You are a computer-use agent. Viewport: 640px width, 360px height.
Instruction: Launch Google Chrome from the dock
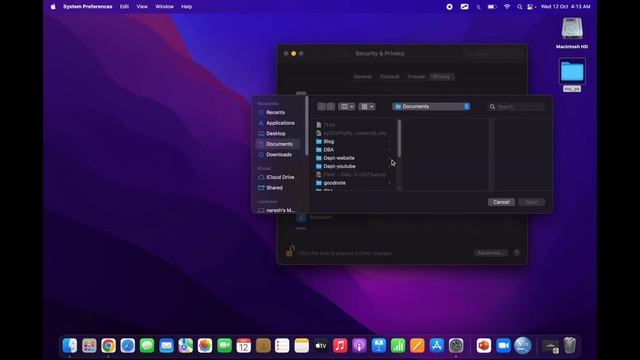pyautogui.click(x=109, y=346)
